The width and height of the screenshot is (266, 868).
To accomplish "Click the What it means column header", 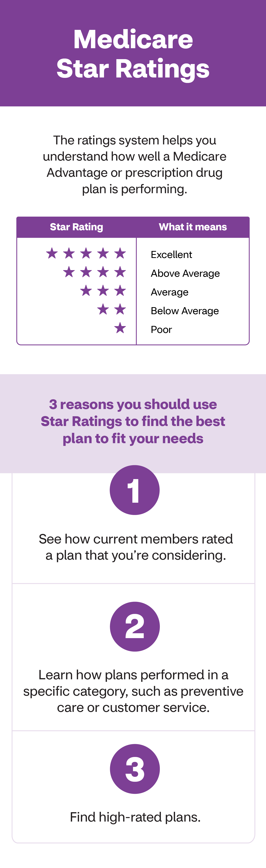I will pos(192,227).
